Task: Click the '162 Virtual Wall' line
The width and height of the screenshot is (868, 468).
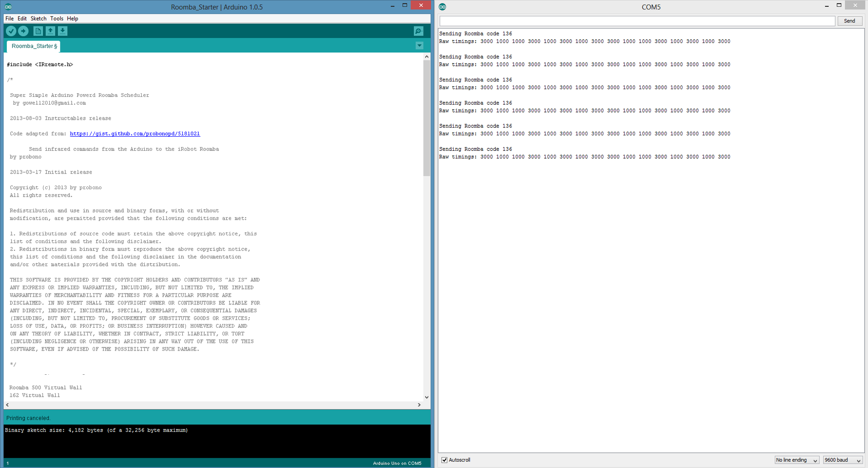Action: tap(35, 395)
